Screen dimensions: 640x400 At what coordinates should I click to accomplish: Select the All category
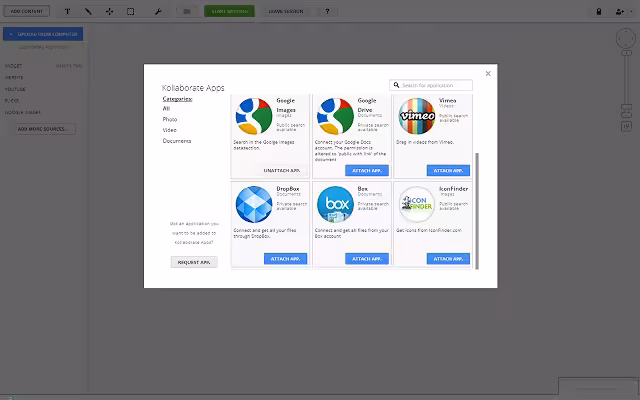tap(166, 109)
